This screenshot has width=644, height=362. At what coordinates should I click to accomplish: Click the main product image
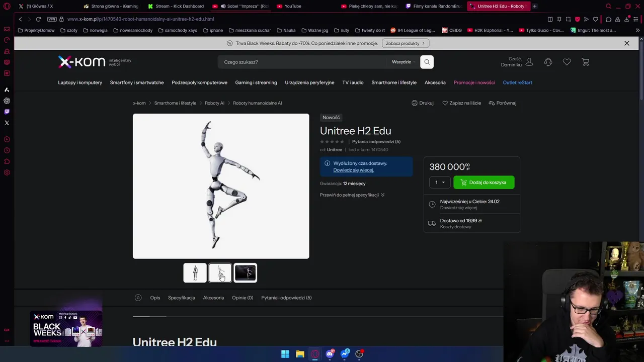click(221, 186)
